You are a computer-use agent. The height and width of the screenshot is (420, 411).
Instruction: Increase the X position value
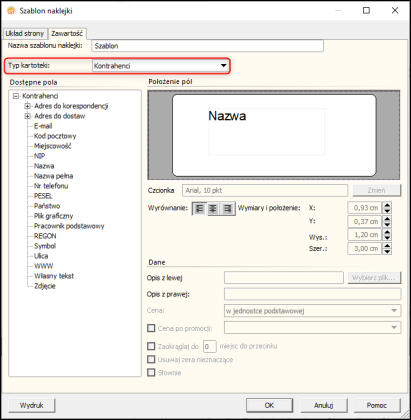387,205
